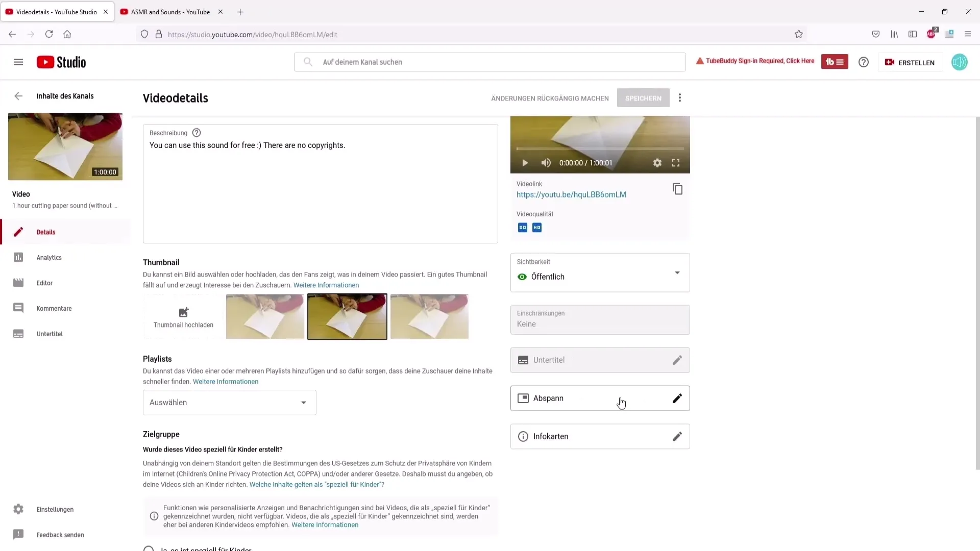The image size is (980, 551).
Task: Click the Einstellungen gear icon
Action: coord(18,509)
